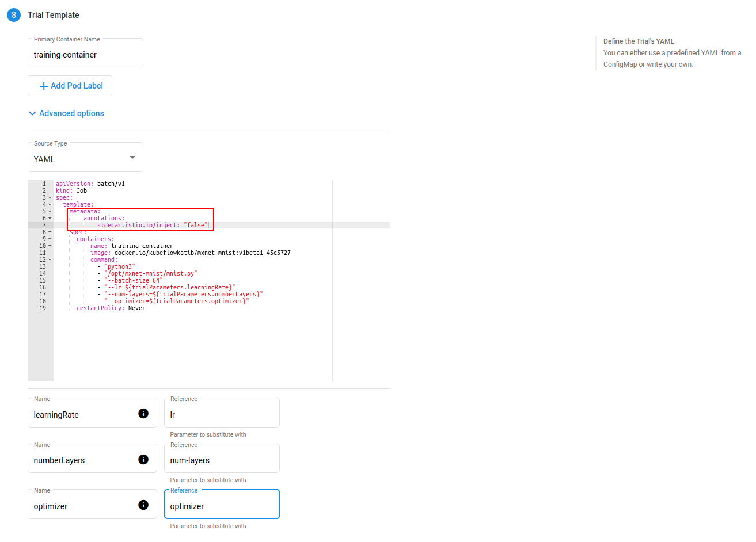Fold the template block at line 4
This screenshot has height=542, width=756.
click(x=50, y=205)
